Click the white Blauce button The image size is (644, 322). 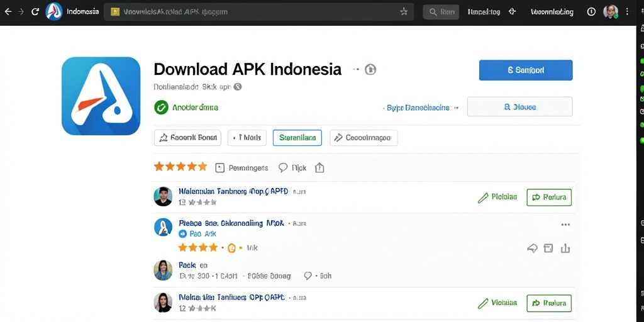point(520,107)
